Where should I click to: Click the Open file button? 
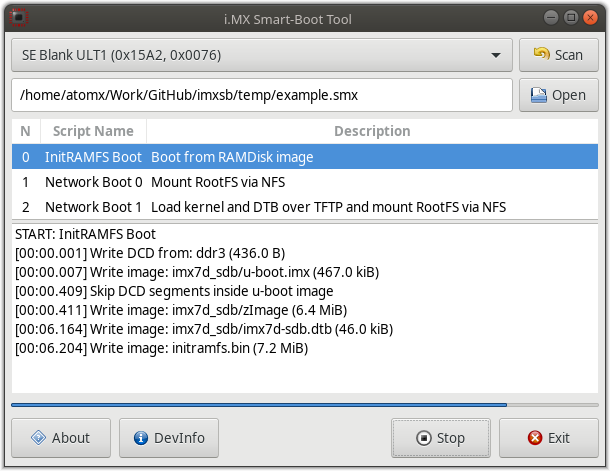[x=559, y=95]
